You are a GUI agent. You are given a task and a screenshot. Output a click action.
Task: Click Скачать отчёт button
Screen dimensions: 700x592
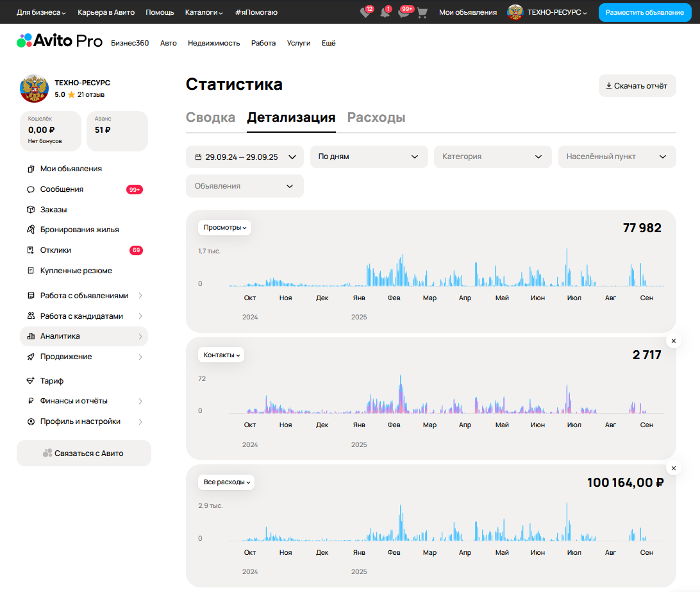637,86
